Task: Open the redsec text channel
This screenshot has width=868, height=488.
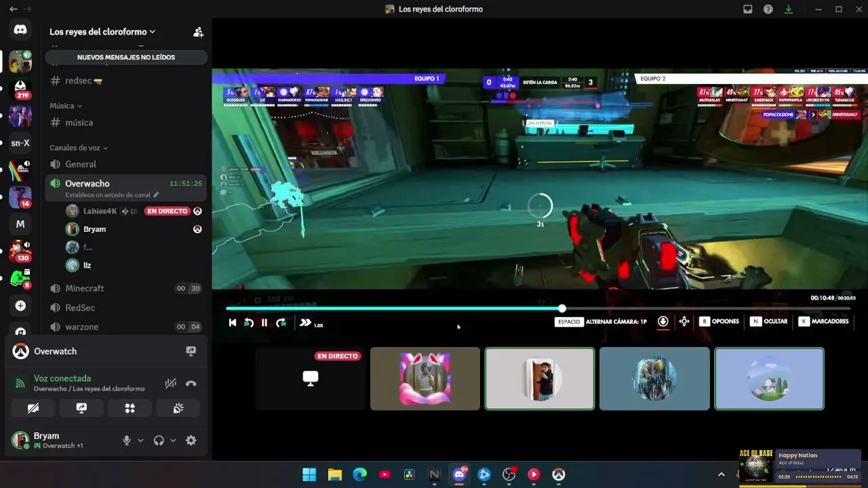Action: click(x=126, y=81)
